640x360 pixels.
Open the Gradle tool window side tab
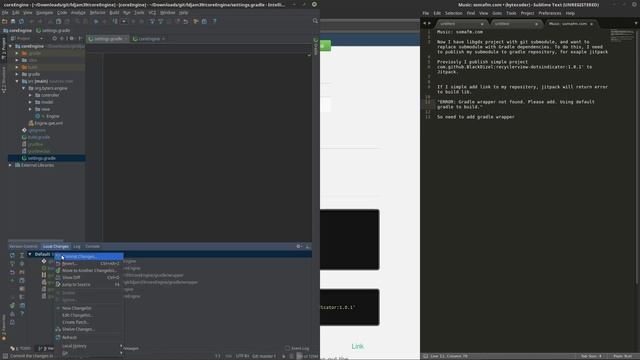316,48
